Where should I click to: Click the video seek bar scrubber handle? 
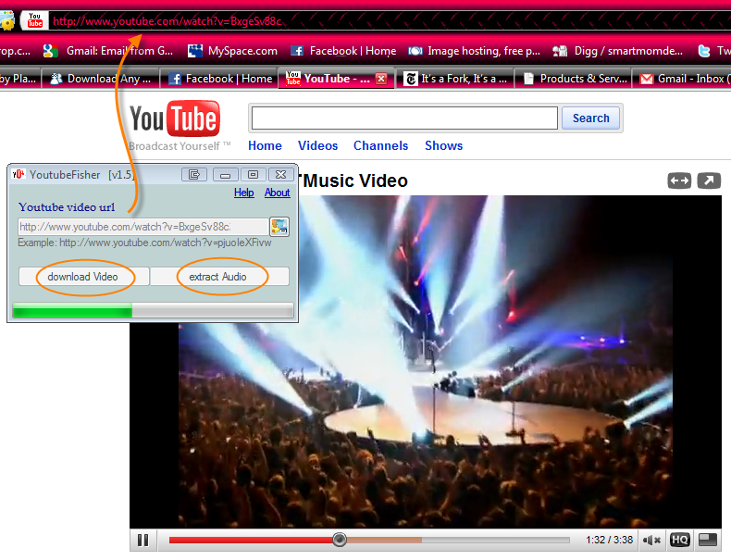point(340,540)
